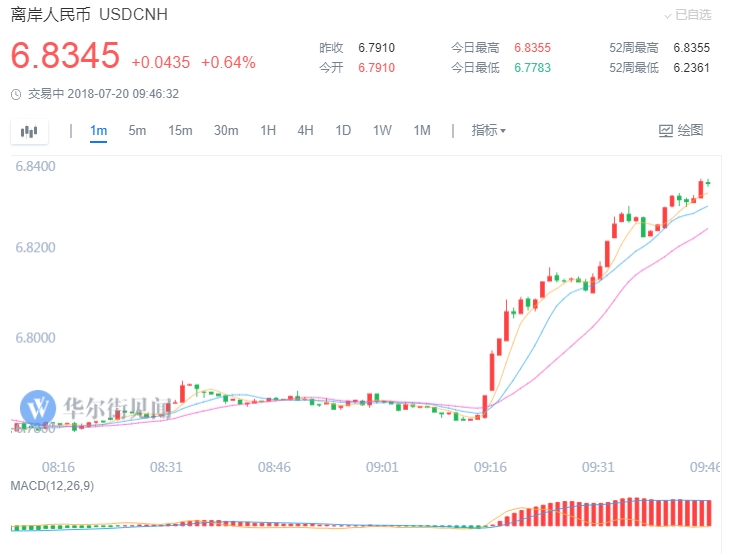Show the 1D daily chart

pos(343,130)
